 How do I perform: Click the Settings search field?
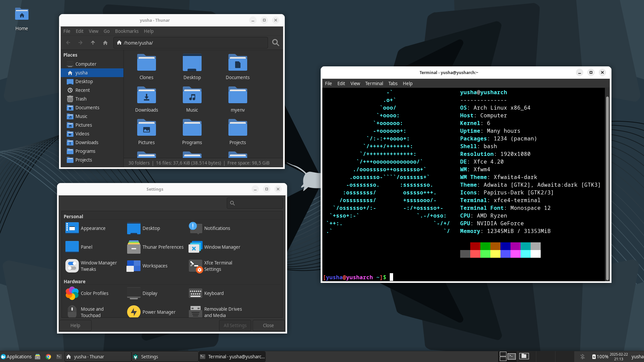[x=255, y=203]
